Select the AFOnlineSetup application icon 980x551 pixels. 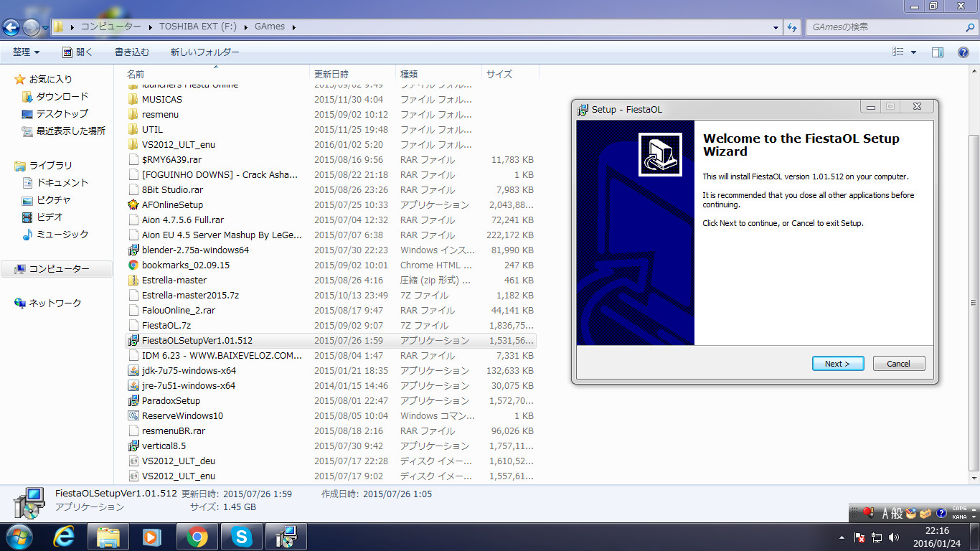(133, 204)
